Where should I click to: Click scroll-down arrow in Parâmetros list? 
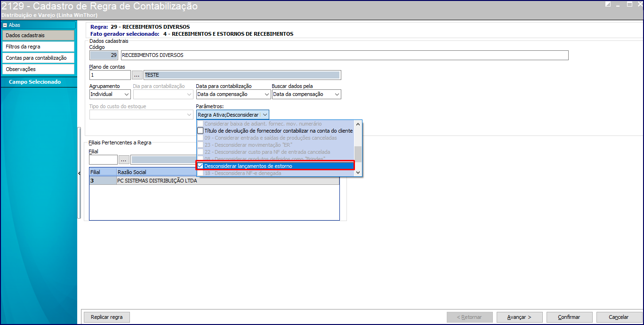point(358,173)
